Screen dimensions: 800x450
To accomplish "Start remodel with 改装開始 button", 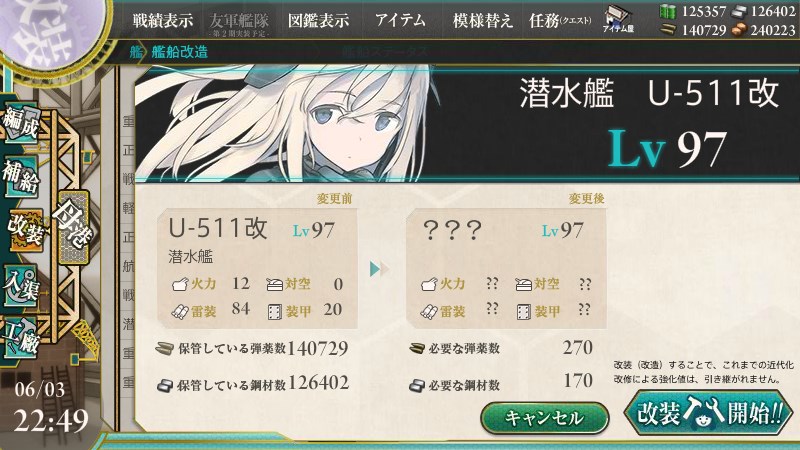I will (x=709, y=413).
